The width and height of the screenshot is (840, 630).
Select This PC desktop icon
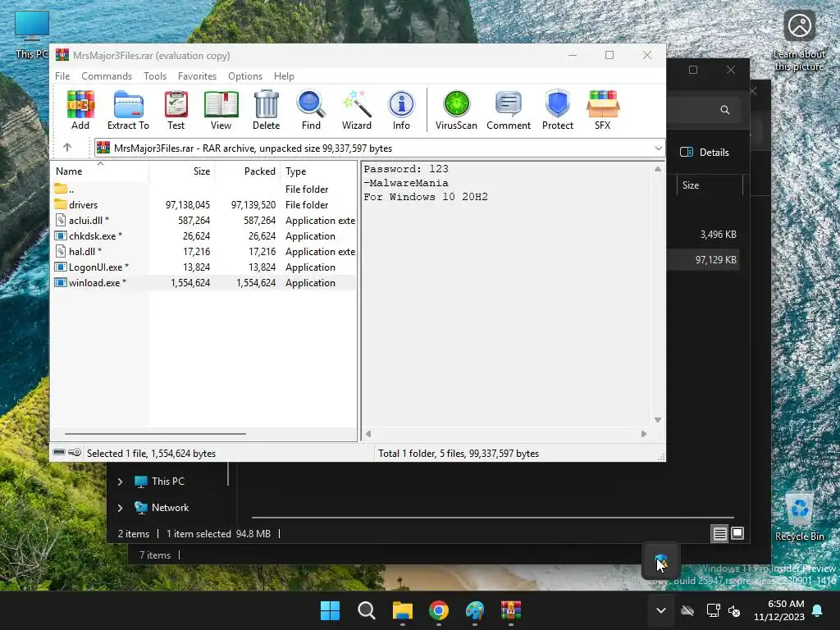click(x=32, y=34)
